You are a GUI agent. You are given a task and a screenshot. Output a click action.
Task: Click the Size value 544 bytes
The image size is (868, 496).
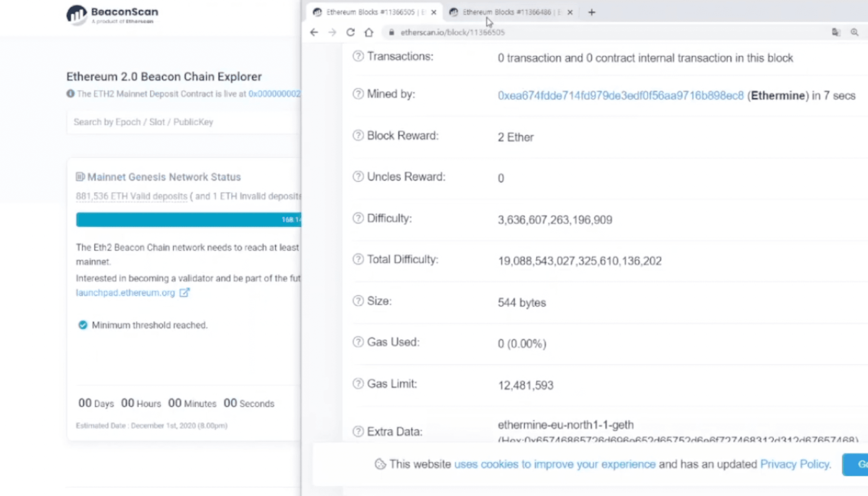[x=522, y=302]
